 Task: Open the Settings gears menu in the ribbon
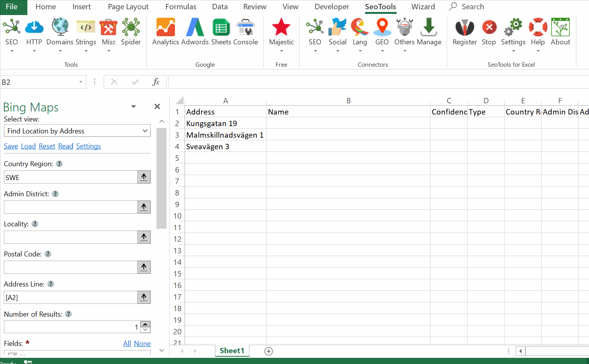point(513,35)
